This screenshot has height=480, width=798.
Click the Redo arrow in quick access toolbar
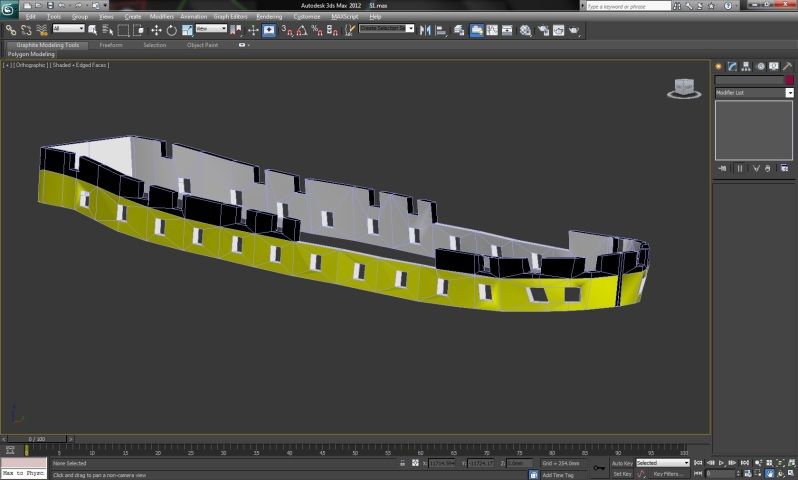(x=79, y=6)
